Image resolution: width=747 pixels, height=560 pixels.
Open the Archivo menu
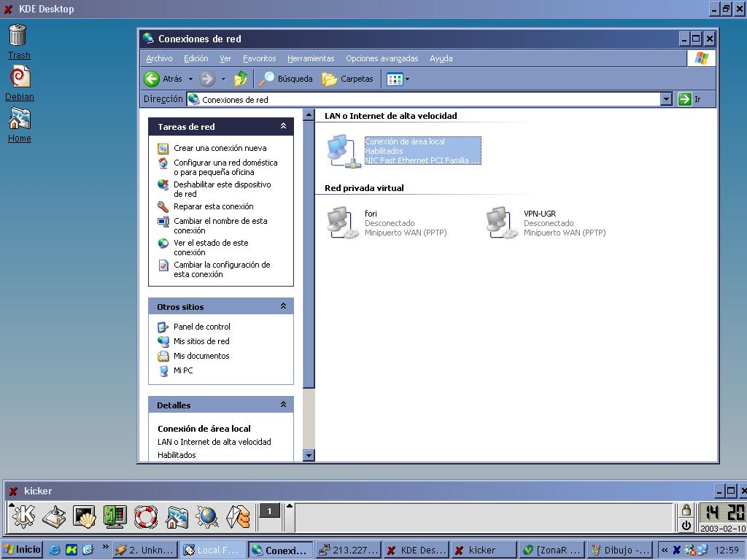coord(159,58)
